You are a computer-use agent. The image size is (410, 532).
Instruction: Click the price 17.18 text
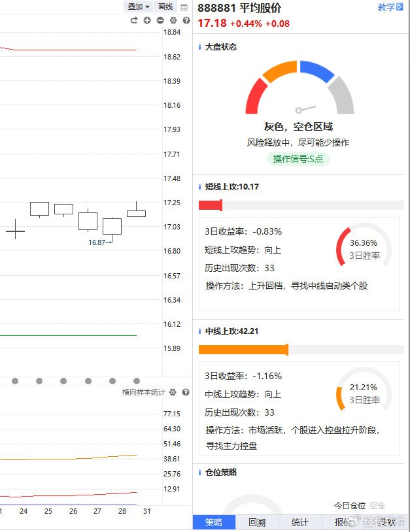tap(212, 23)
